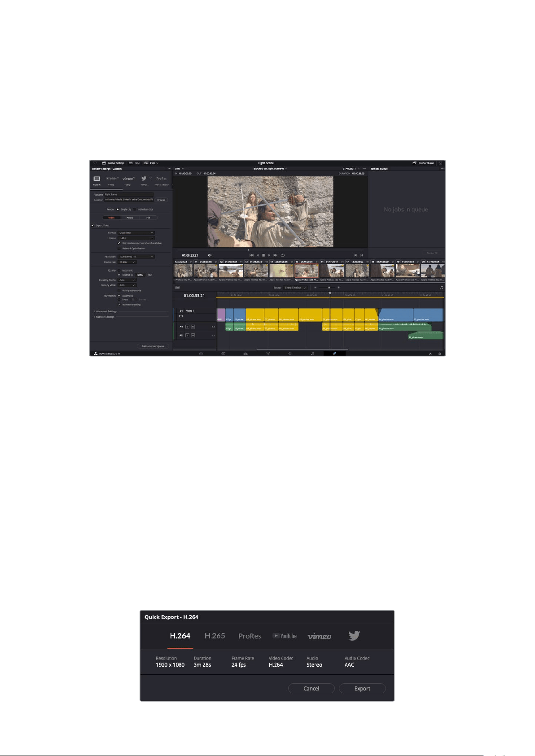
Task: Jump to last frame in viewer
Action: [x=276, y=255]
